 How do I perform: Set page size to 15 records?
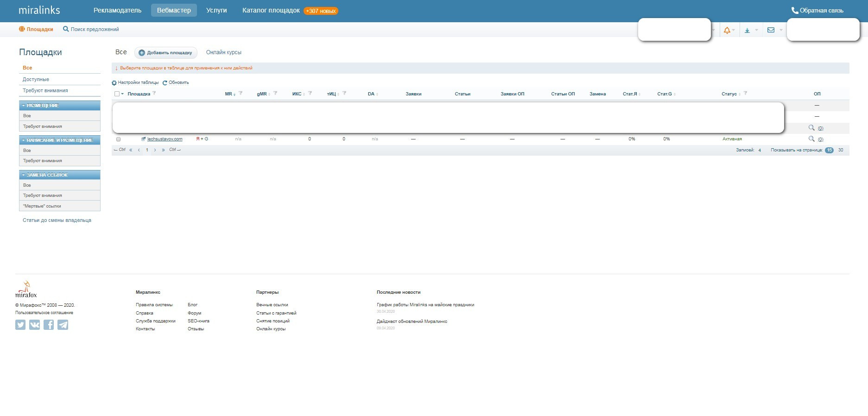(829, 150)
